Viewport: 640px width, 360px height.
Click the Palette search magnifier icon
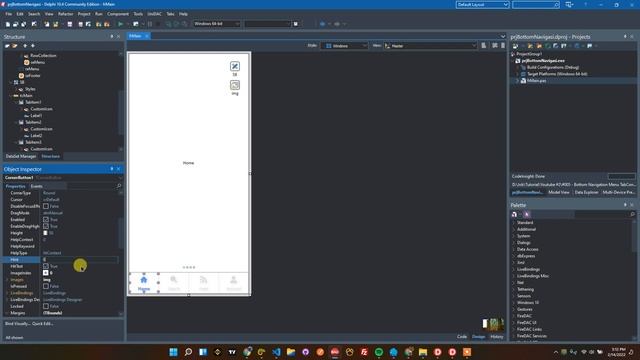click(632, 214)
